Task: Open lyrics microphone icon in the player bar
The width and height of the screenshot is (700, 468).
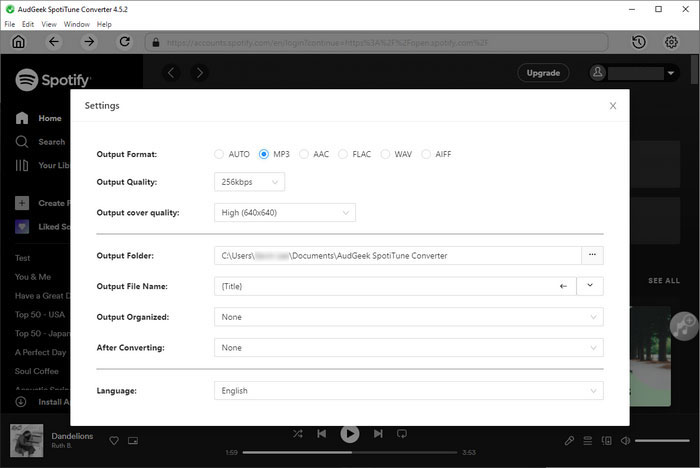Action: tap(569, 441)
